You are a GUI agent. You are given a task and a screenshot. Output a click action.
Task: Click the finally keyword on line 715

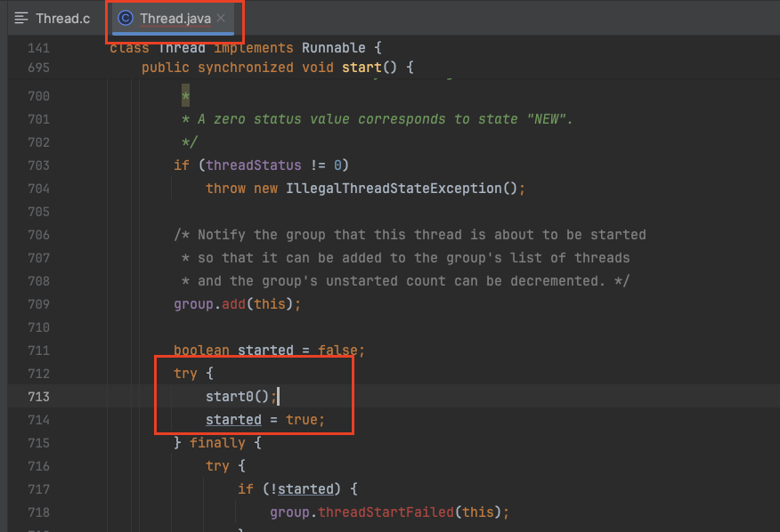coord(217,443)
